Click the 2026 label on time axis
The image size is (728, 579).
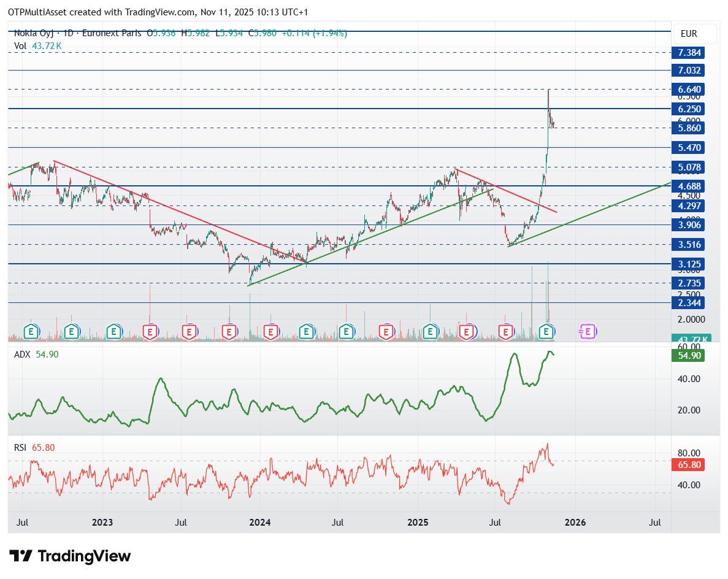tap(575, 523)
